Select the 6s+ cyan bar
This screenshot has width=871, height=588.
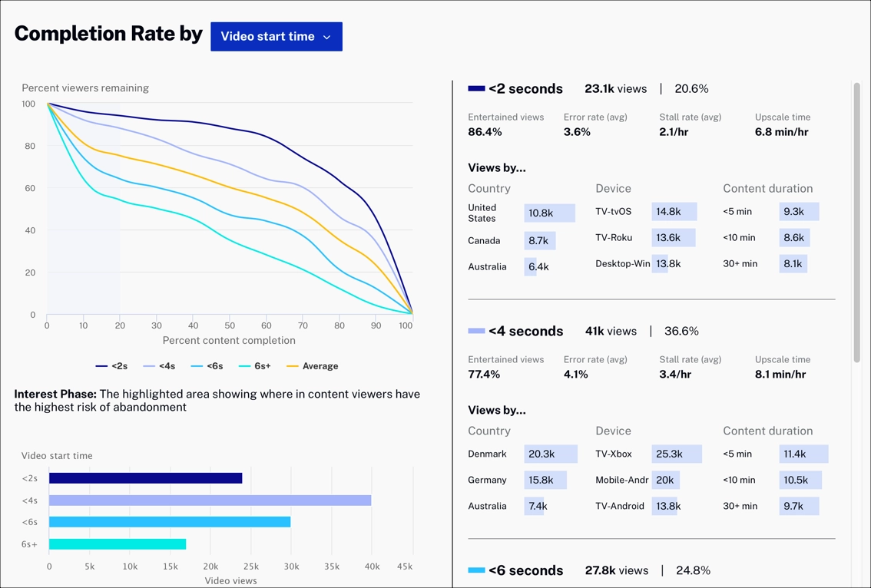[x=118, y=544]
